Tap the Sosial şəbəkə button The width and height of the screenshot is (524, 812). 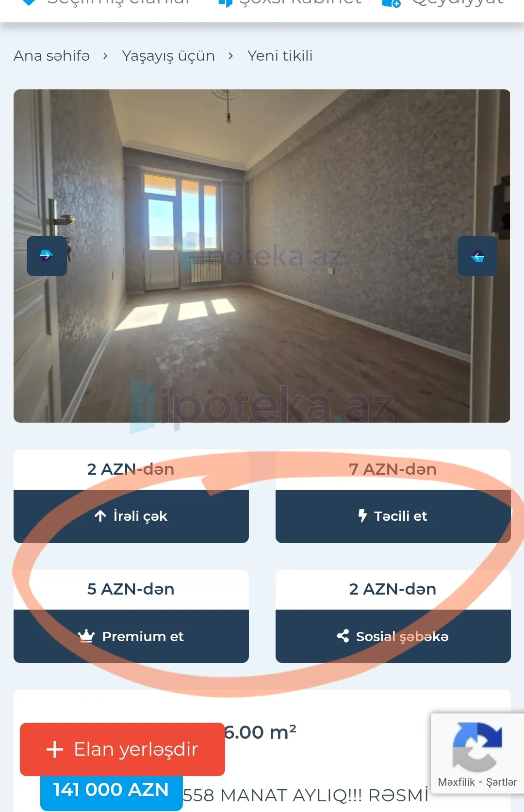click(393, 636)
